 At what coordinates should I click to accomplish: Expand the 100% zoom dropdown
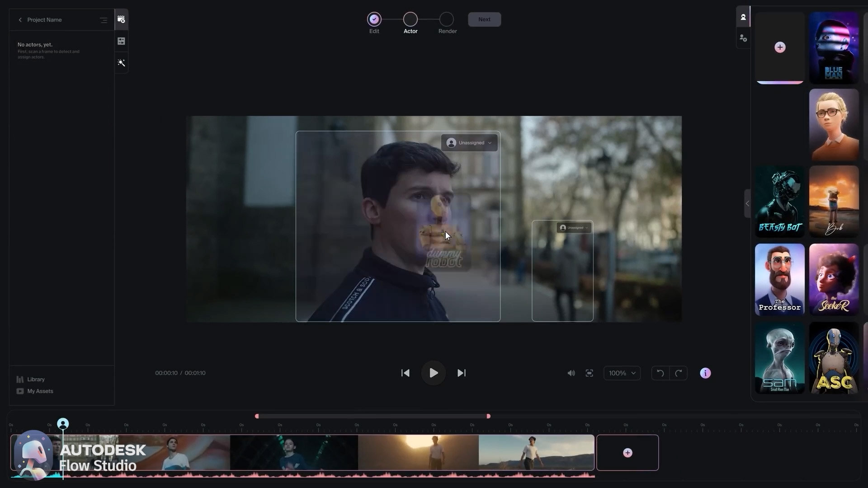point(622,373)
